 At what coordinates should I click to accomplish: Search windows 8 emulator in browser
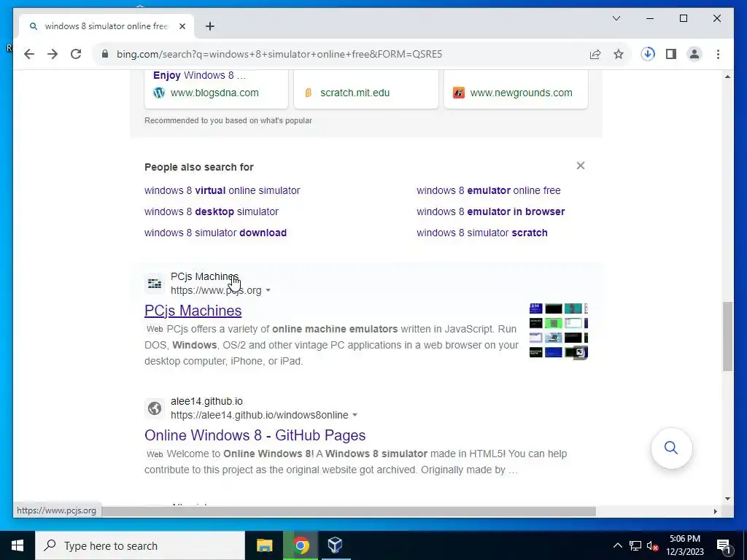click(491, 211)
